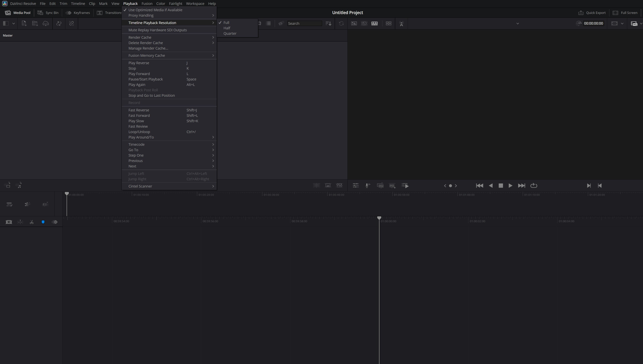Click the keyframe diamonds icon on timeline toolbar
Viewport: 643px width, 364px height.
point(54,222)
